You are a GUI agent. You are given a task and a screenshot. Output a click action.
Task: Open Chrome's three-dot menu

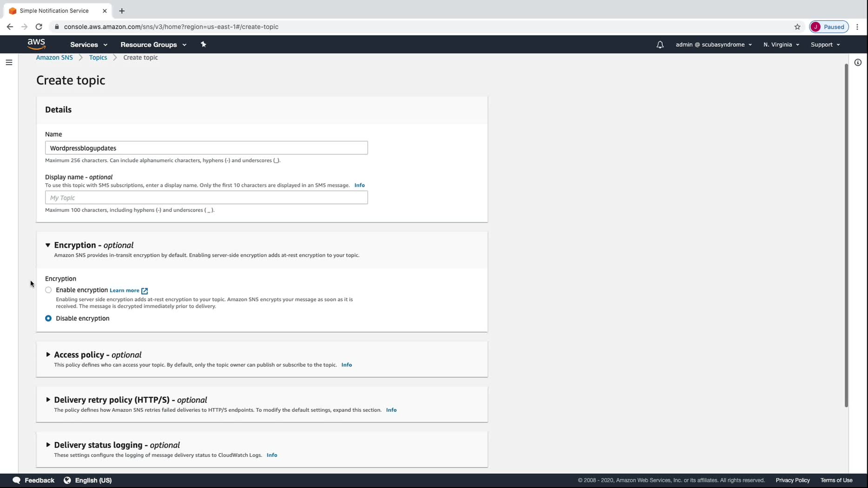(x=857, y=27)
